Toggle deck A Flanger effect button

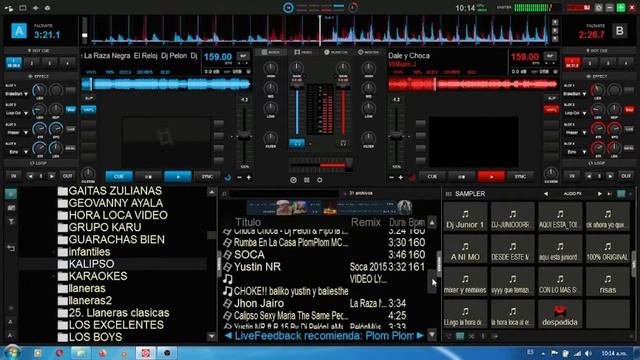coord(71,129)
